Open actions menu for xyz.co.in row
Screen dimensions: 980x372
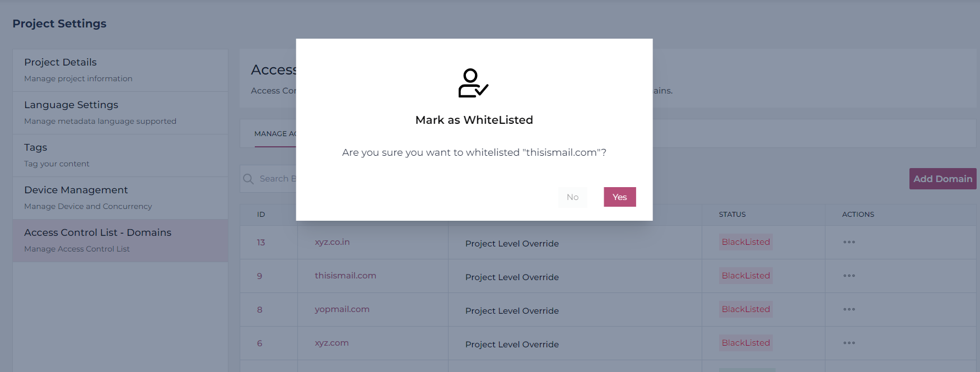[x=849, y=242]
